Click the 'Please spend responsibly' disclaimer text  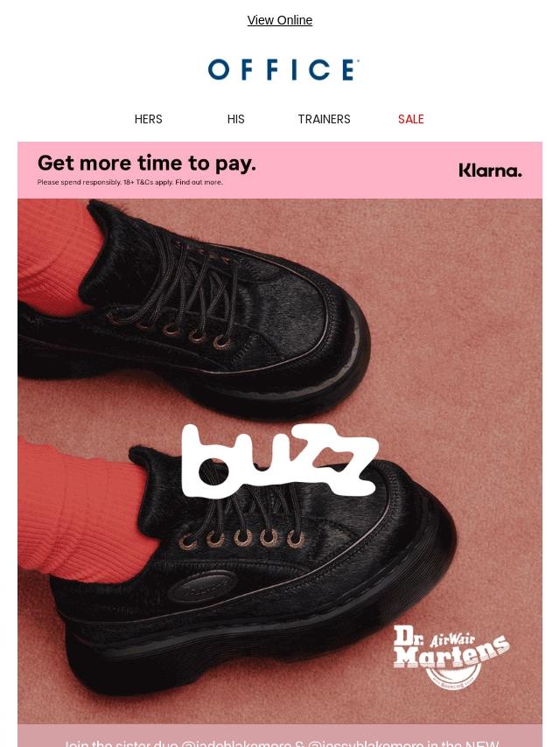pyautogui.click(x=80, y=182)
